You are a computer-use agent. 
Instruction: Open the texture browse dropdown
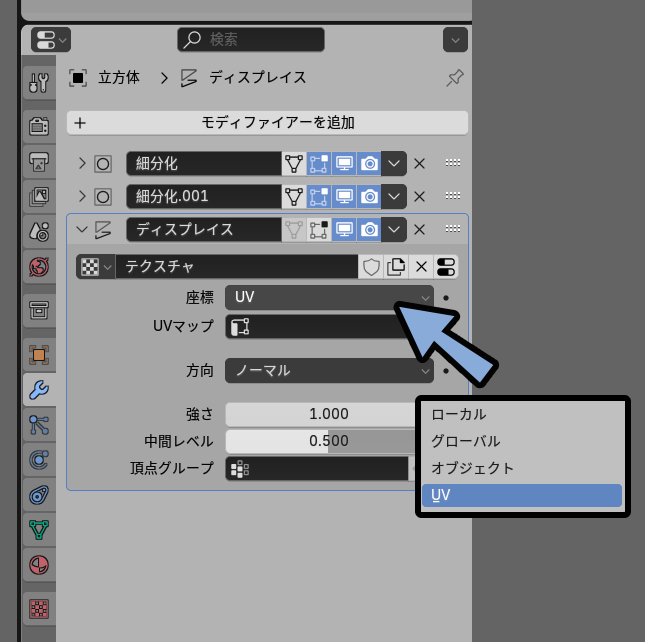tap(95, 267)
